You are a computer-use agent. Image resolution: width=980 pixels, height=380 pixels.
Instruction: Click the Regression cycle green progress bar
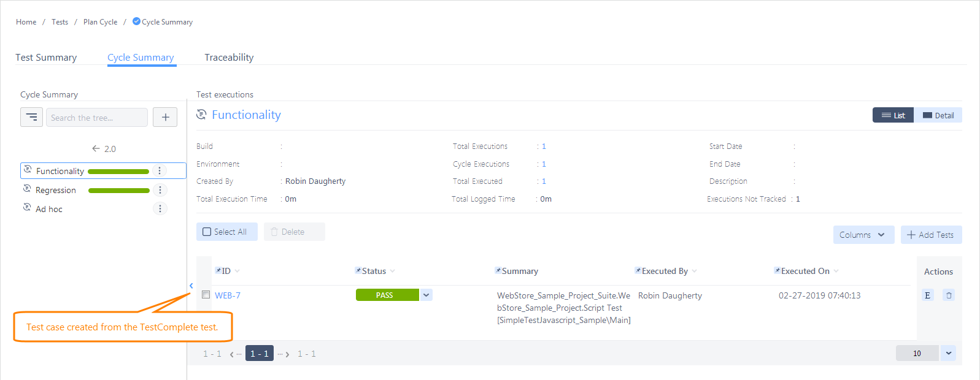[119, 191]
